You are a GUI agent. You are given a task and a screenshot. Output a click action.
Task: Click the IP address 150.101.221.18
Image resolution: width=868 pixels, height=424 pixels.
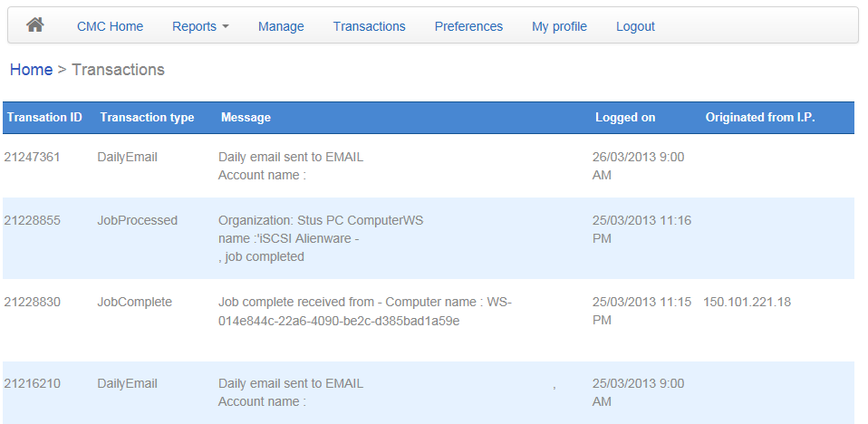point(747,302)
